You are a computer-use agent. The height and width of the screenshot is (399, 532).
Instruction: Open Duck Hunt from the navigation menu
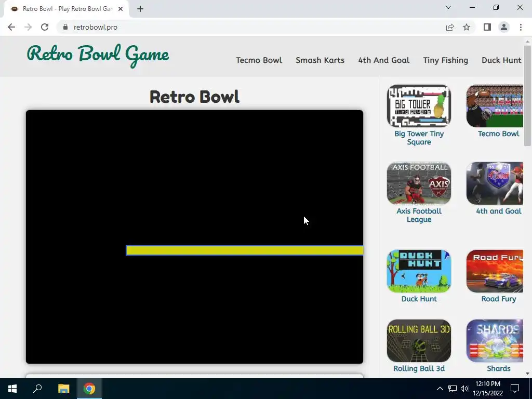[x=501, y=60]
